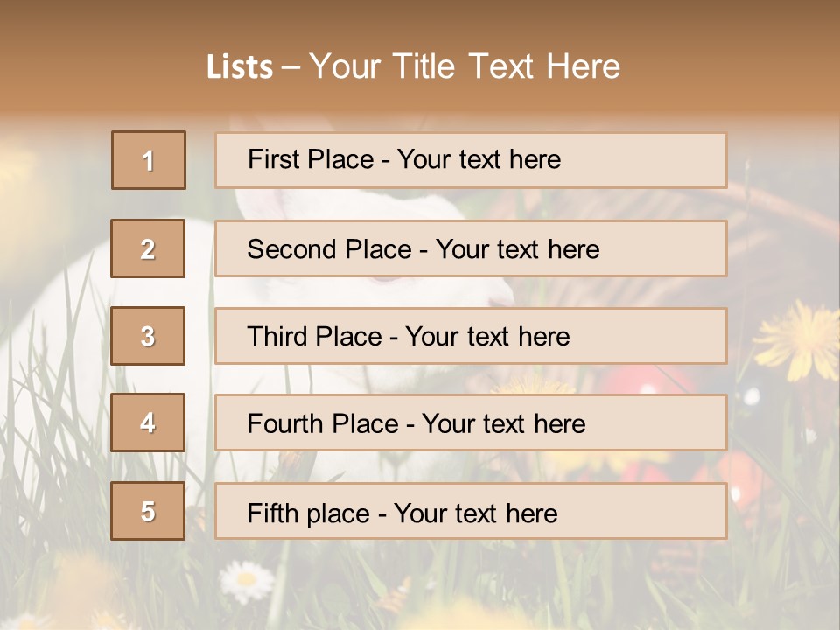Click the "Fifth place - Your text here" bar

[471, 512]
